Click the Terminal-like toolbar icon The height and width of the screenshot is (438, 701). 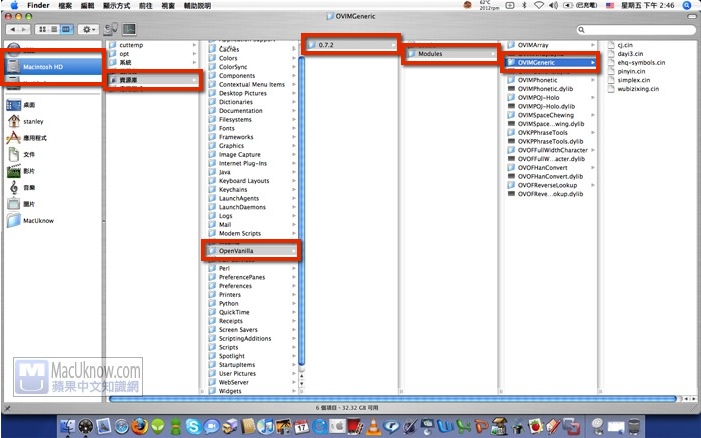coord(129,29)
